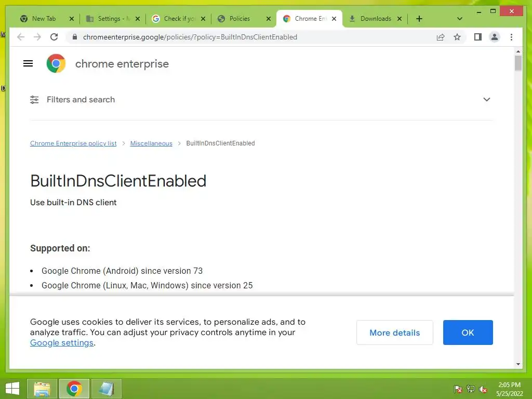Viewport: 532px width, 399px height.
Task: Click the Filters and search label
Action: tap(81, 99)
